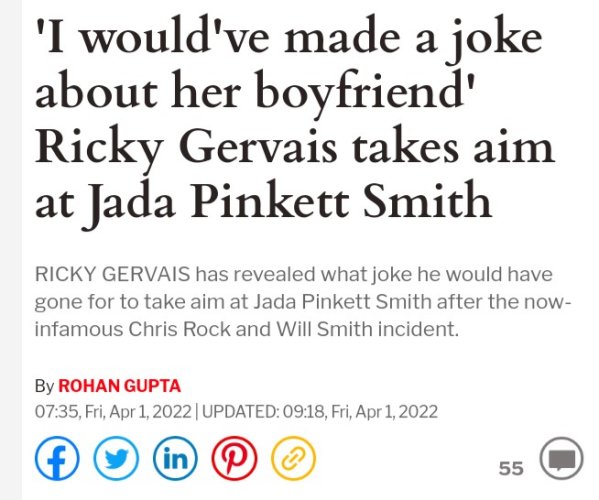
Task: Share the story on LinkedIn
Action: pos(175,458)
